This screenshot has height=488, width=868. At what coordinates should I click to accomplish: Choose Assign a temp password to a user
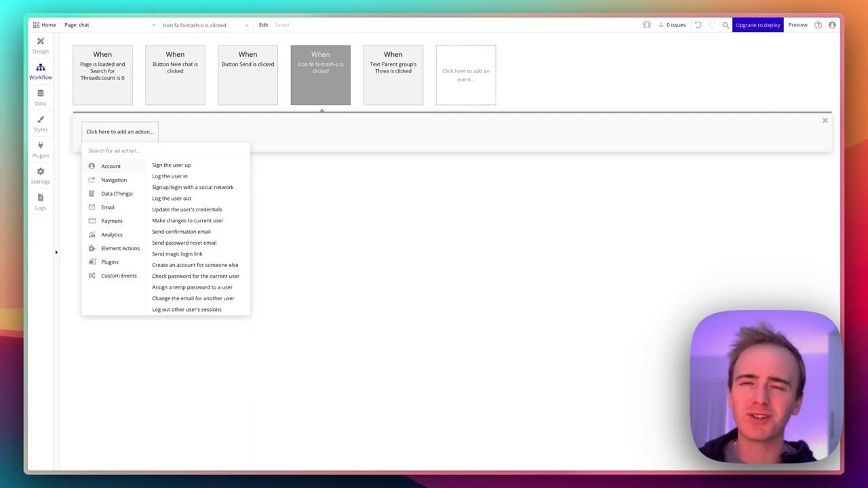(x=192, y=287)
